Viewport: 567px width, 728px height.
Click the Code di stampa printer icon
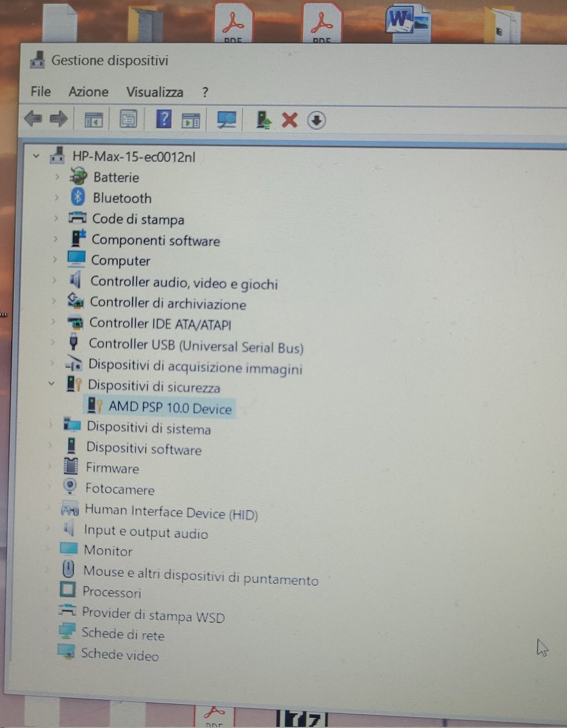click(78, 218)
